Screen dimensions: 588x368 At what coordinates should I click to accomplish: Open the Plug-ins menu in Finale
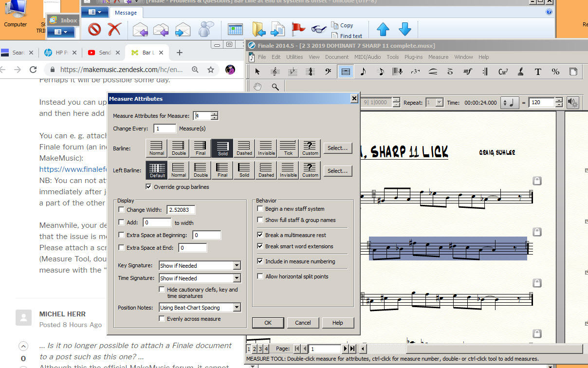coord(413,57)
